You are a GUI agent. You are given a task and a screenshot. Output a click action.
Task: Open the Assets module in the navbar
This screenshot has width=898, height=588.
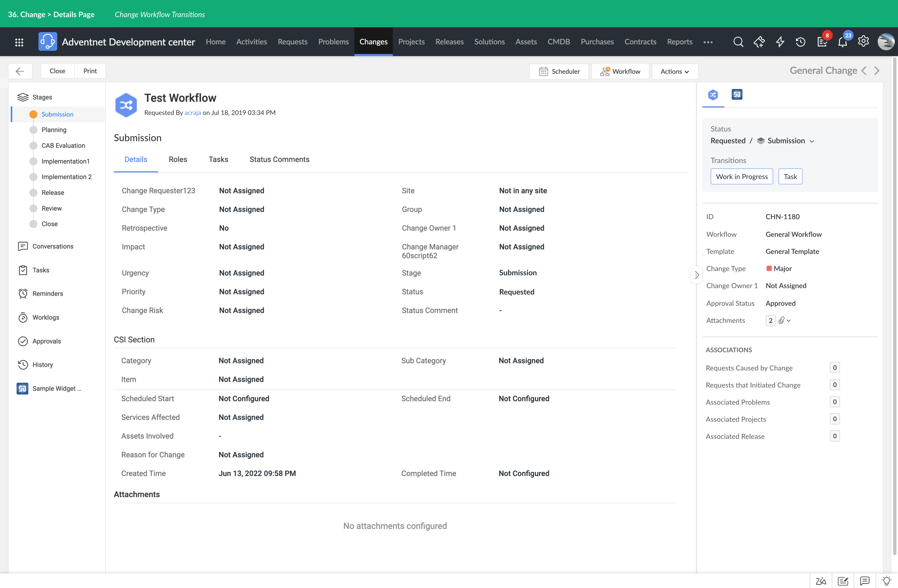(x=526, y=42)
